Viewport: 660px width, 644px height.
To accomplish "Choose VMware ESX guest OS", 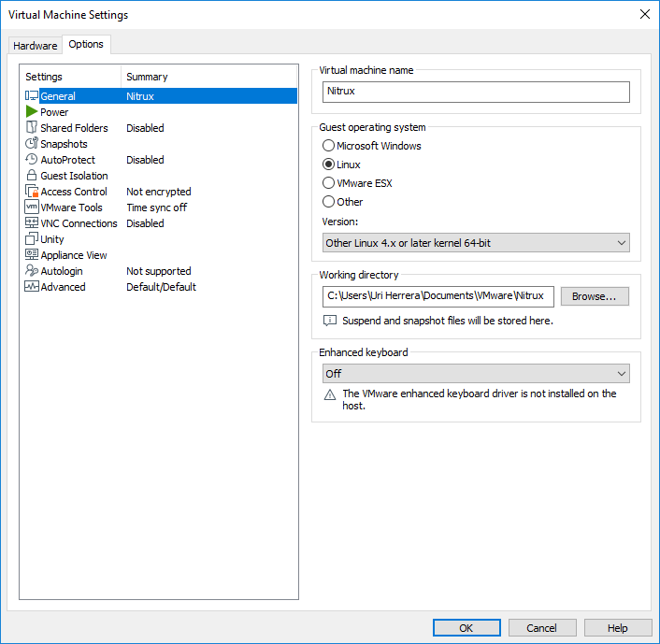I will click(357, 183).
